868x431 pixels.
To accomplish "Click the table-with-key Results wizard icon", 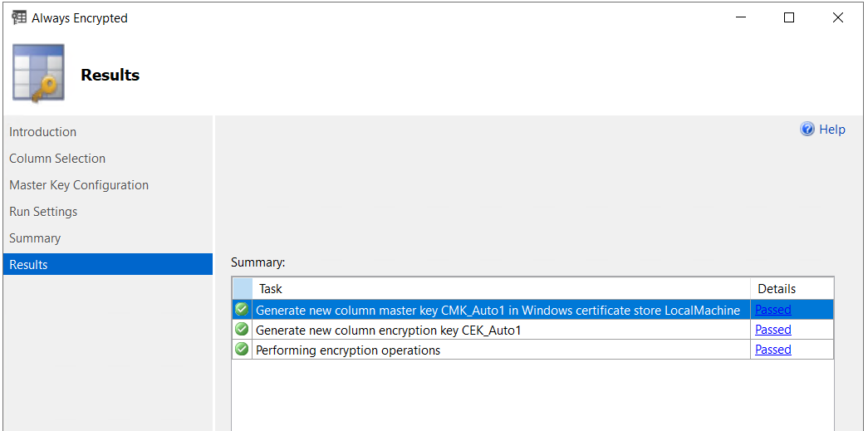I will (38, 75).
